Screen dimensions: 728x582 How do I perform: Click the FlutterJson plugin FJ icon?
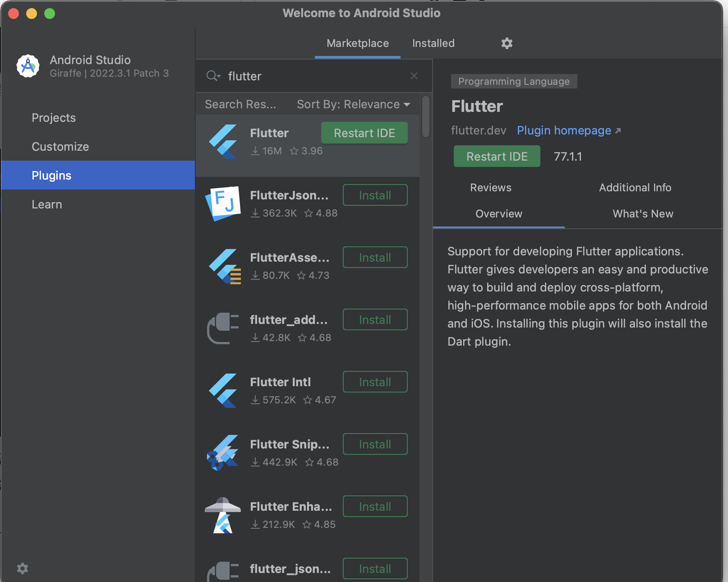click(x=223, y=203)
